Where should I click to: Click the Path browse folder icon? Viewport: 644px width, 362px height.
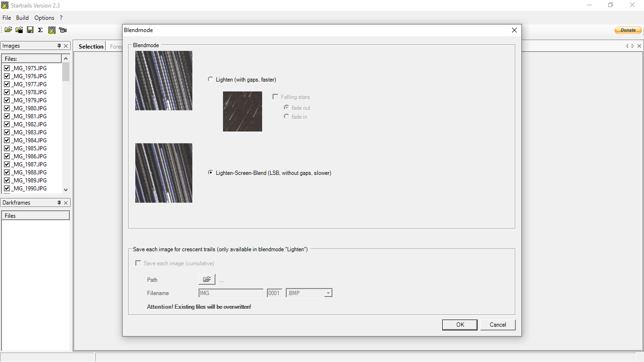(206, 280)
